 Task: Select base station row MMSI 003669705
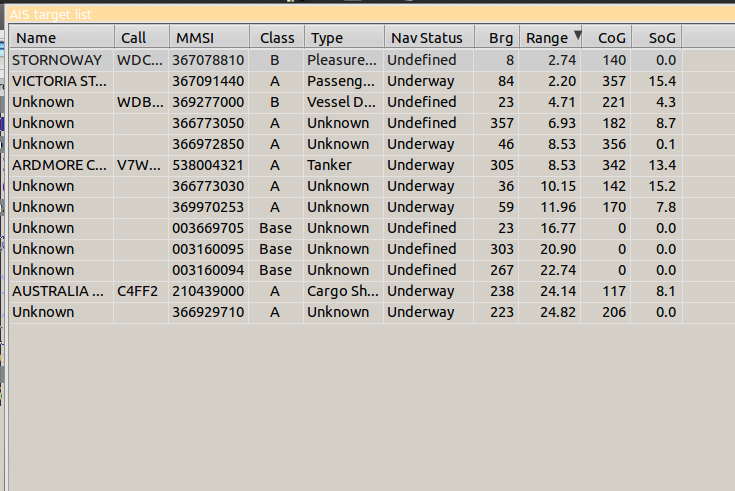pos(210,228)
